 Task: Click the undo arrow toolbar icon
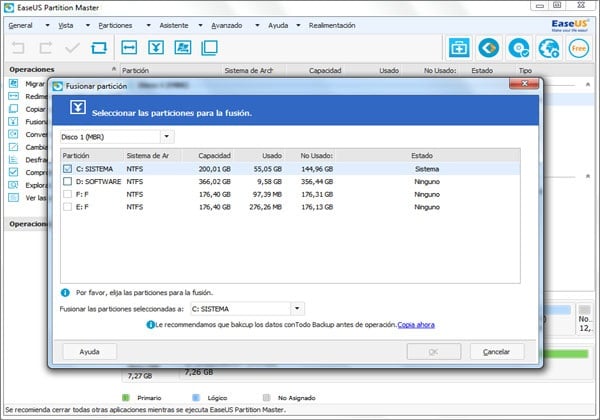[18, 48]
